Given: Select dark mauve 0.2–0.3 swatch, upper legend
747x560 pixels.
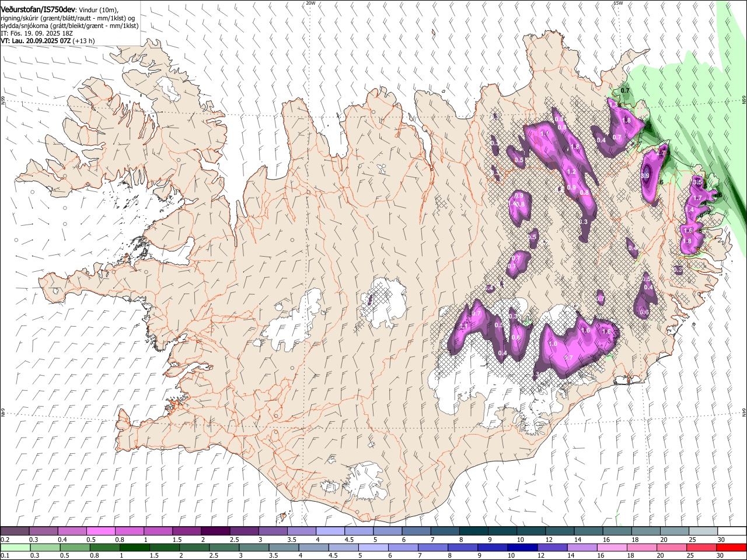Looking at the screenshot, I should [x=15, y=531].
